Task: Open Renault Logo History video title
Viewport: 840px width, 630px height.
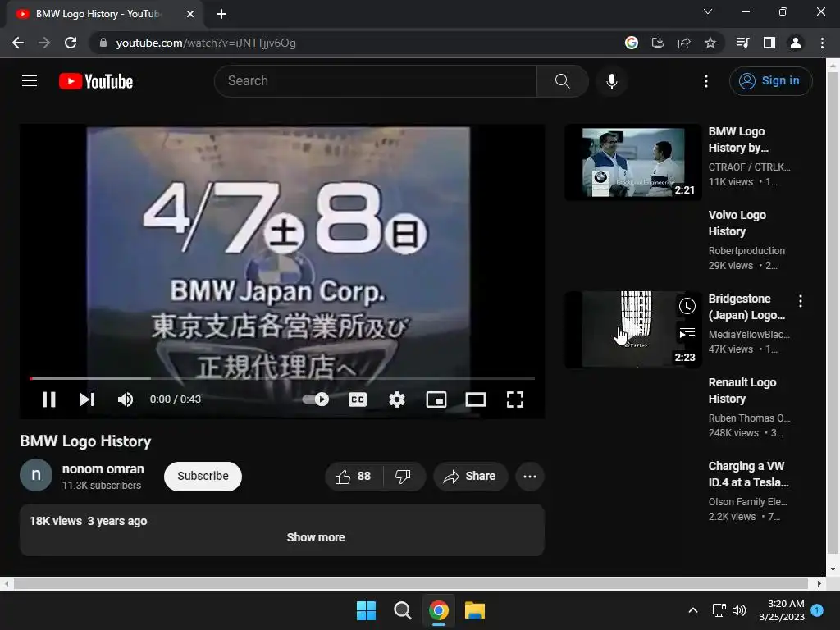Action: [742, 390]
